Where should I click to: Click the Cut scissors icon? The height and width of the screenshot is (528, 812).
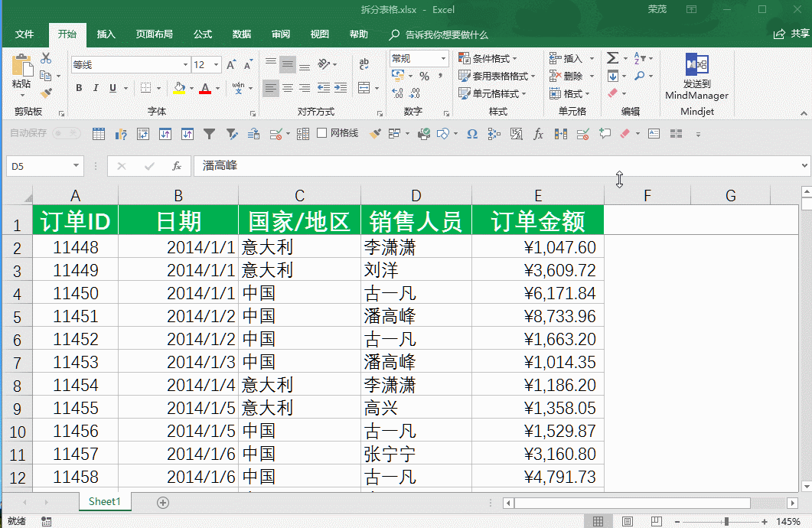coord(46,58)
